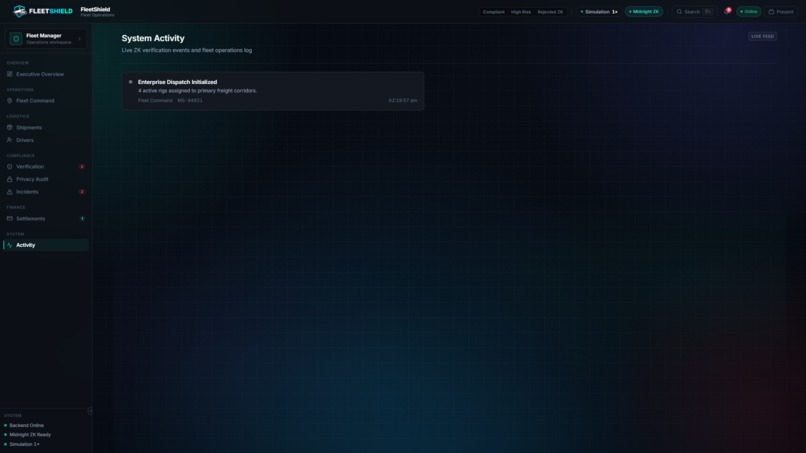The height and width of the screenshot is (453, 806).
Task: Click the Fleet Command event source label
Action: (x=155, y=100)
